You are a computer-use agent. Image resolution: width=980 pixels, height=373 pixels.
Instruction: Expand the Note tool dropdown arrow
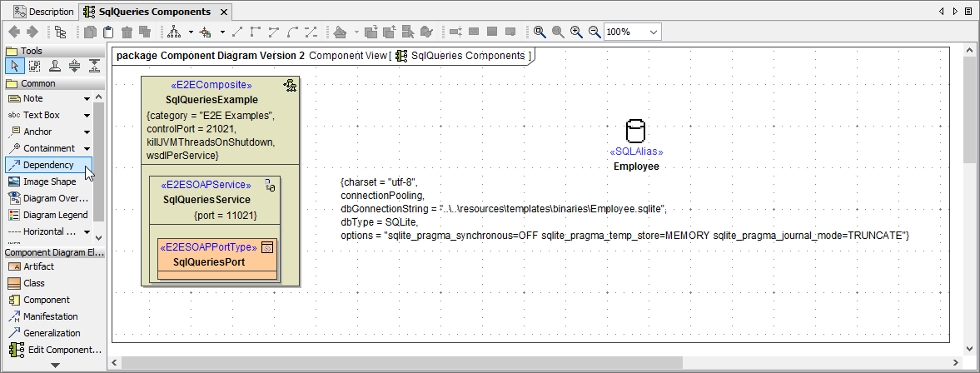(x=87, y=98)
